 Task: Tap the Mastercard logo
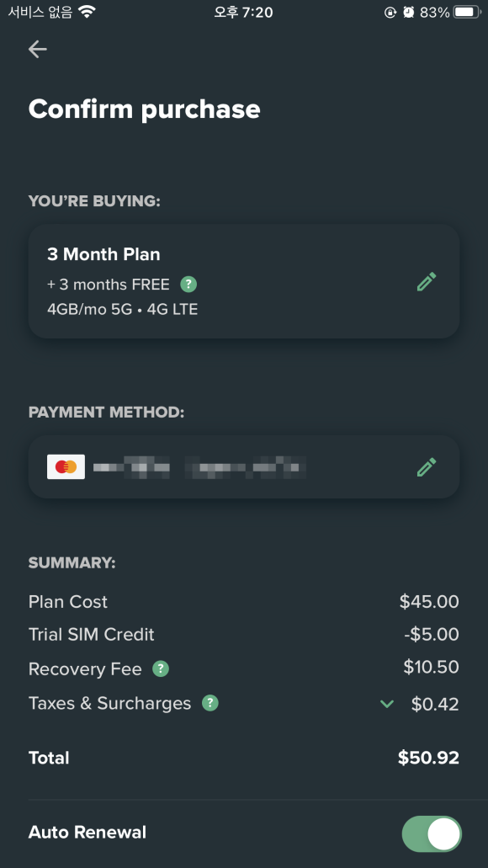point(66,466)
